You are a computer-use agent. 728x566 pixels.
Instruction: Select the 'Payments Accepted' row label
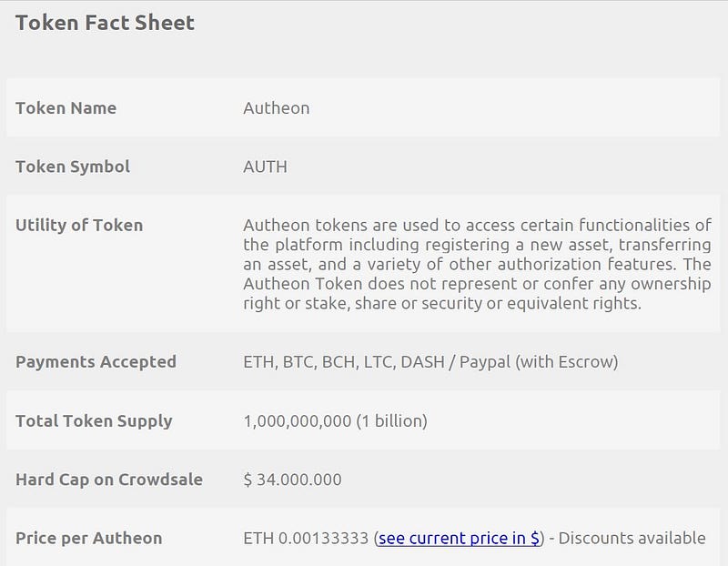pos(96,361)
